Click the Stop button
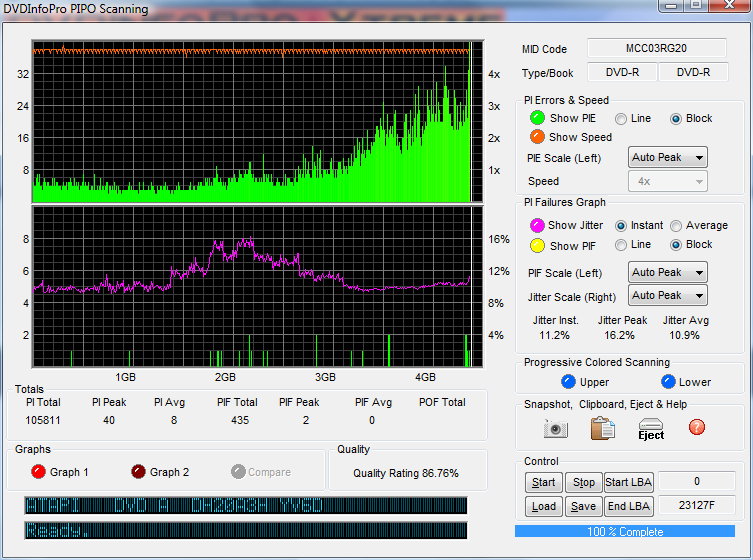Viewport: 753px width, 560px height. click(x=583, y=482)
